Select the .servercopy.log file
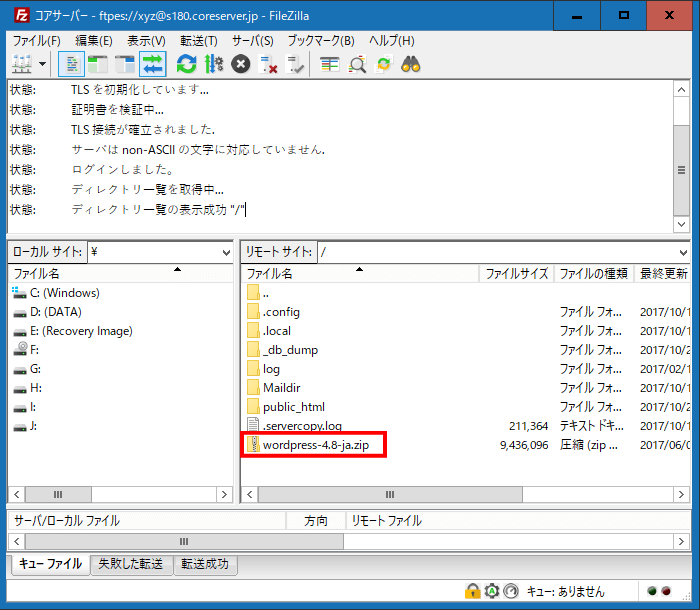This screenshot has width=700, height=610. [295, 426]
